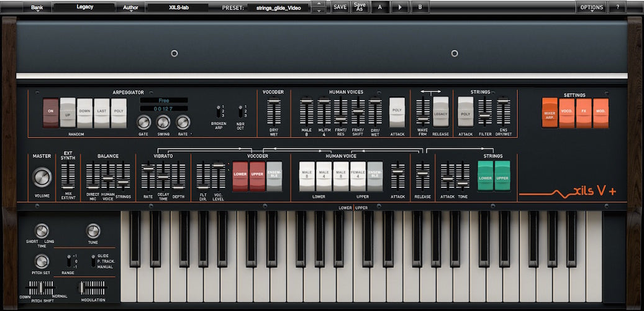Click the Pitch Set knob
Image resolution: width=644 pixels, height=311 pixels.
click(42, 261)
